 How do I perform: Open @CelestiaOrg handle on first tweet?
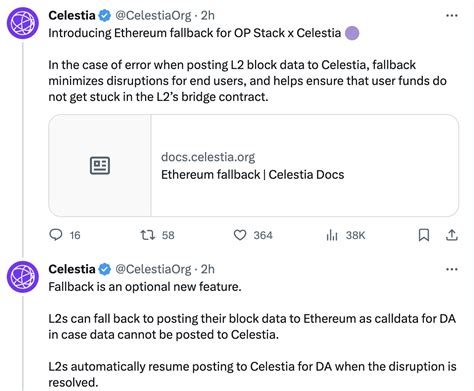[x=153, y=16]
